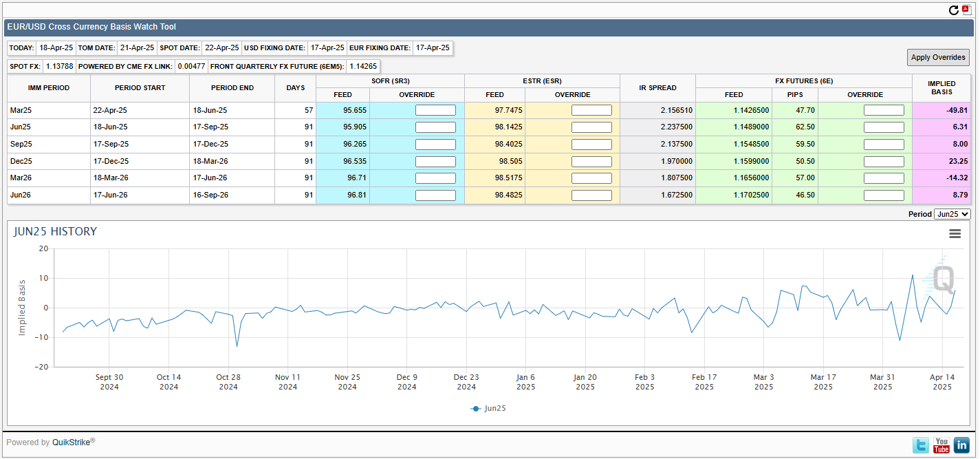Open the chart hamburger menu
The image size is (980, 459).
point(955,234)
